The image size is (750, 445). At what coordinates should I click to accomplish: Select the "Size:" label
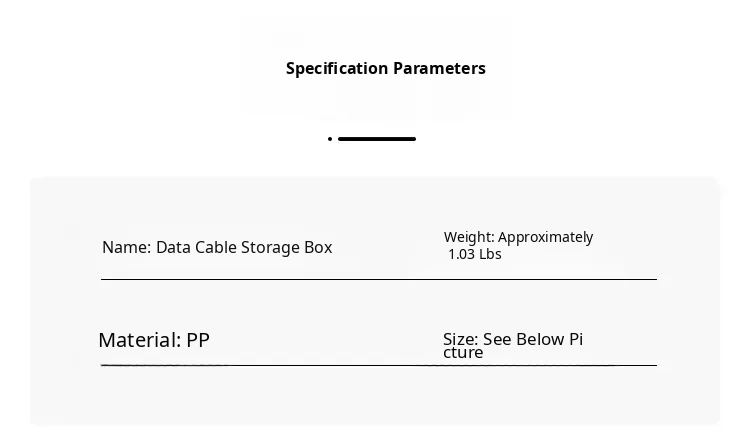point(461,340)
